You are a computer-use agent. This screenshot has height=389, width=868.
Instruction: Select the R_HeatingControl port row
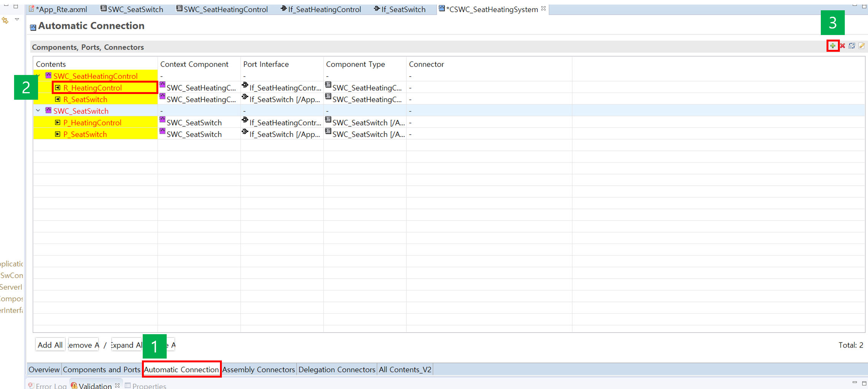[x=92, y=88]
